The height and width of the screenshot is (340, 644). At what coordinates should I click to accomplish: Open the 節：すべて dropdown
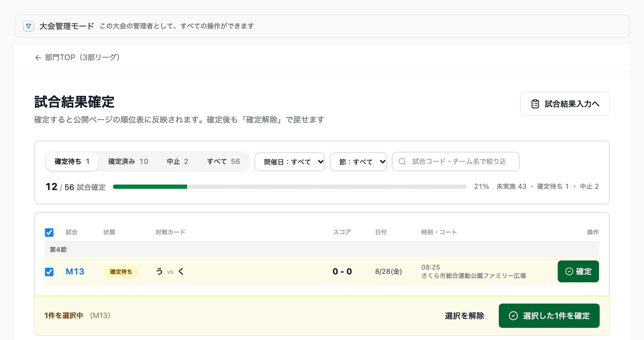358,162
